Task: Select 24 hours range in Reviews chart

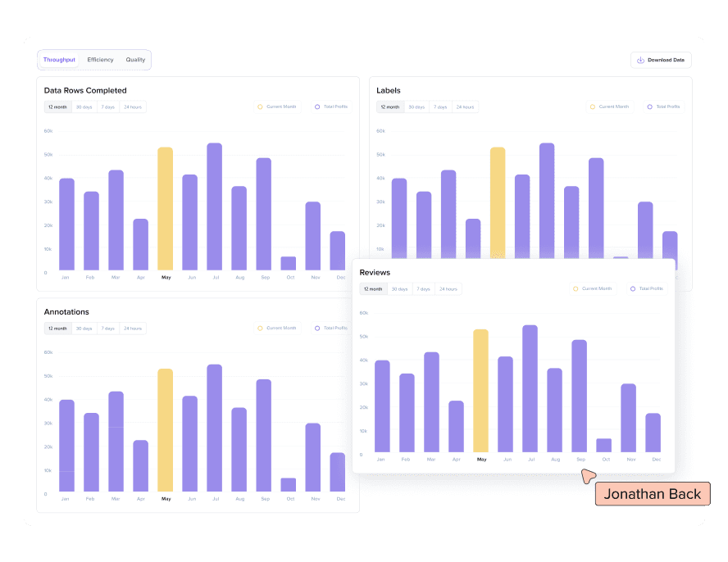Action: click(x=448, y=288)
